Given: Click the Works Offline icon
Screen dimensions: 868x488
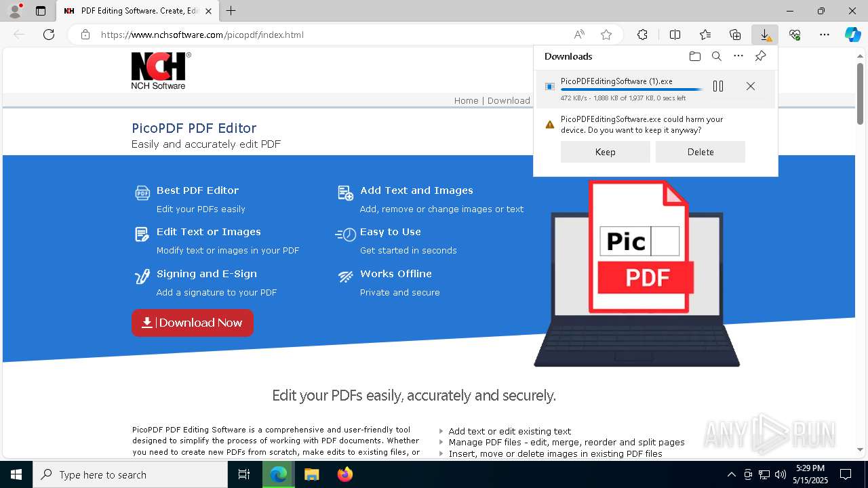Looking at the screenshot, I should 345,277.
